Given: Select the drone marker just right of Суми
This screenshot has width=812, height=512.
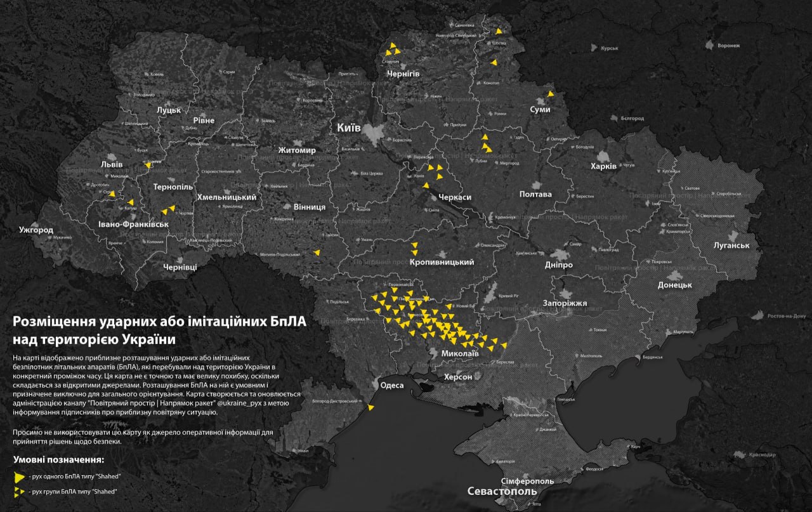Looking at the screenshot, I should click(551, 94).
